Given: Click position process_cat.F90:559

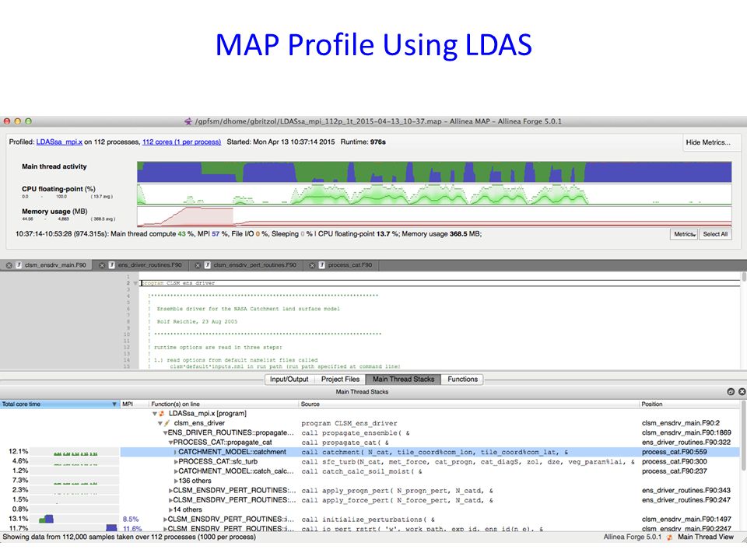Looking at the screenshot, I should click(x=675, y=452).
